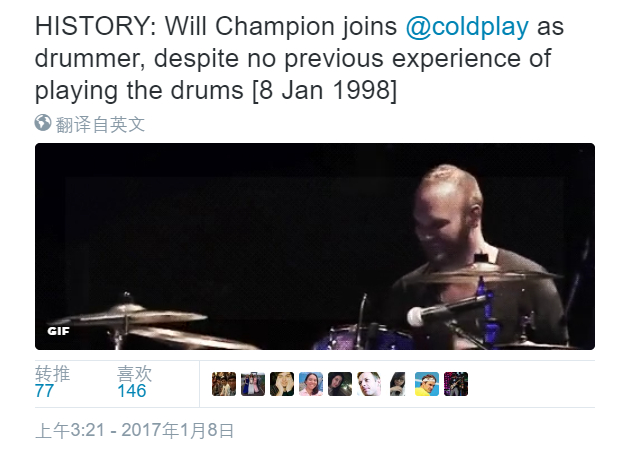631x451 pixels.
Task: Open the third liker avatar thumbnail
Action: 282,384
